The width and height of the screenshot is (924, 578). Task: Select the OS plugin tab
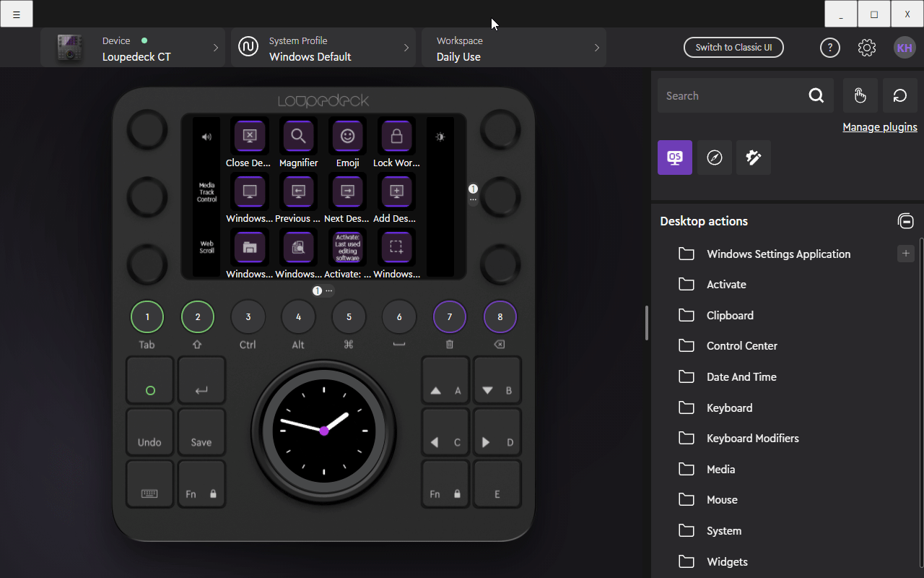674,158
